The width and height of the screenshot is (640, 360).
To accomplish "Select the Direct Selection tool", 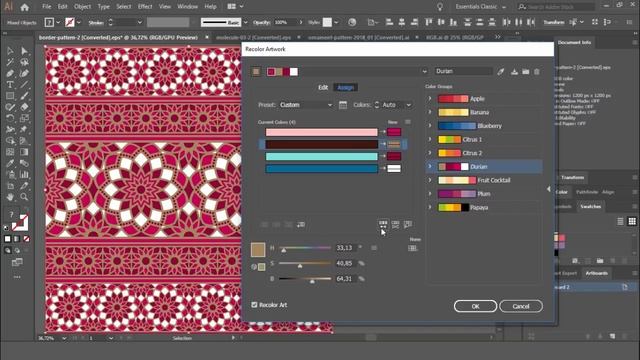I will (x=24, y=51).
